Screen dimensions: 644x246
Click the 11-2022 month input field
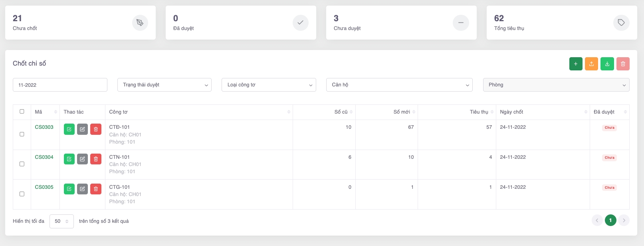(x=60, y=85)
